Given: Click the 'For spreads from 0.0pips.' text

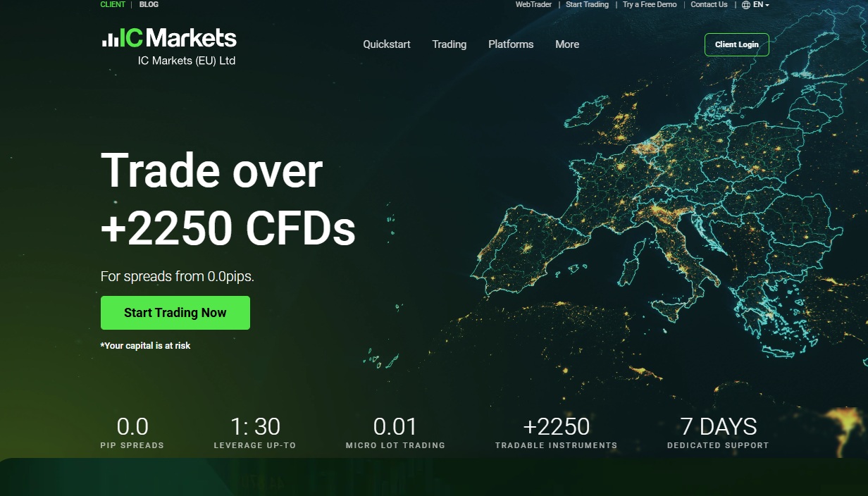Looking at the screenshot, I should click(x=178, y=277).
